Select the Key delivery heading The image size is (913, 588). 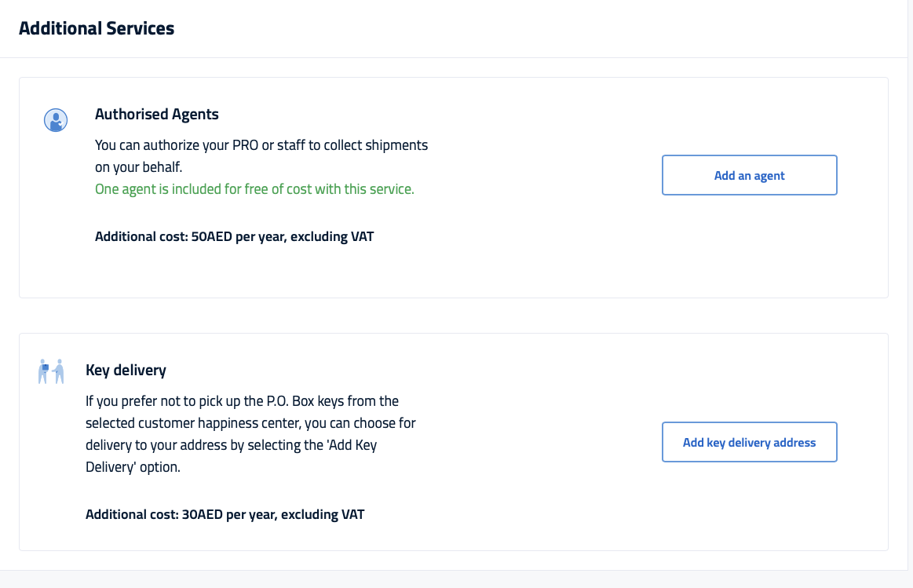point(126,371)
